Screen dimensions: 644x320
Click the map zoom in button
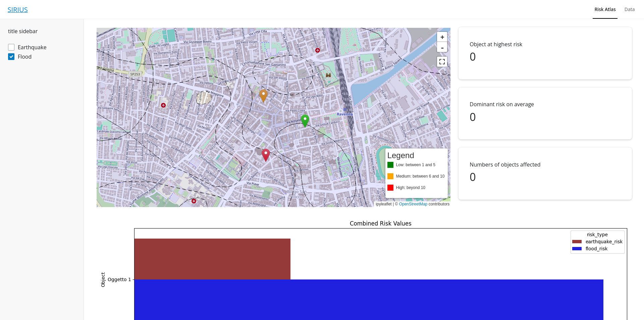(442, 37)
